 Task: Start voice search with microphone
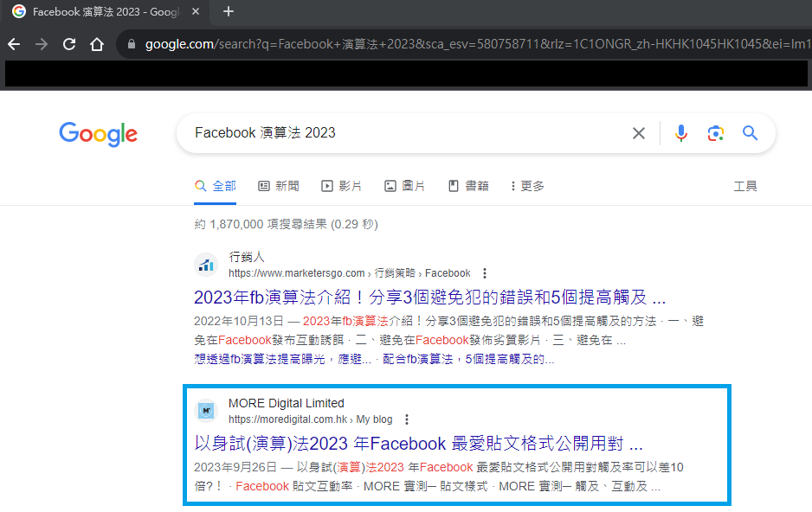click(681, 133)
